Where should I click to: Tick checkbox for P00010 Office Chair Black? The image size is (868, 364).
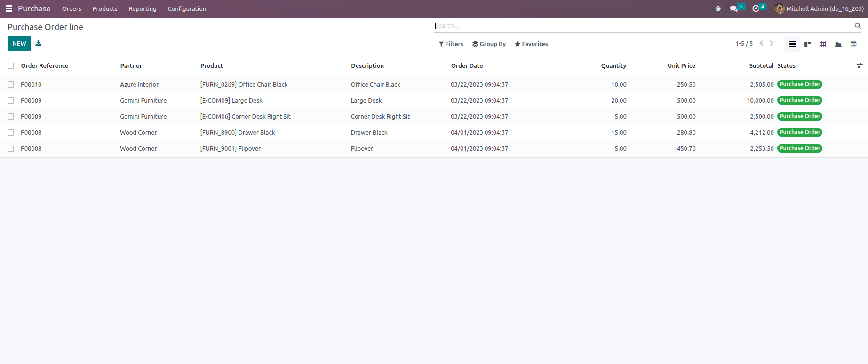(x=11, y=85)
